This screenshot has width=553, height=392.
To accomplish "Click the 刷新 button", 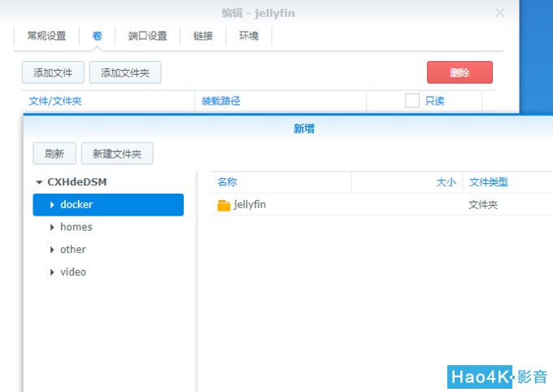I will [54, 154].
